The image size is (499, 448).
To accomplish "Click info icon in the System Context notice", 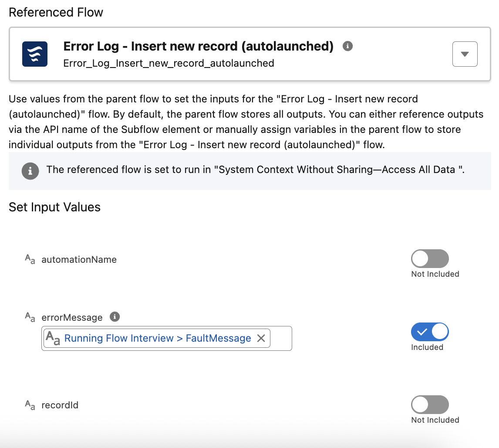I will pyautogui.click(x=30, y=170).
